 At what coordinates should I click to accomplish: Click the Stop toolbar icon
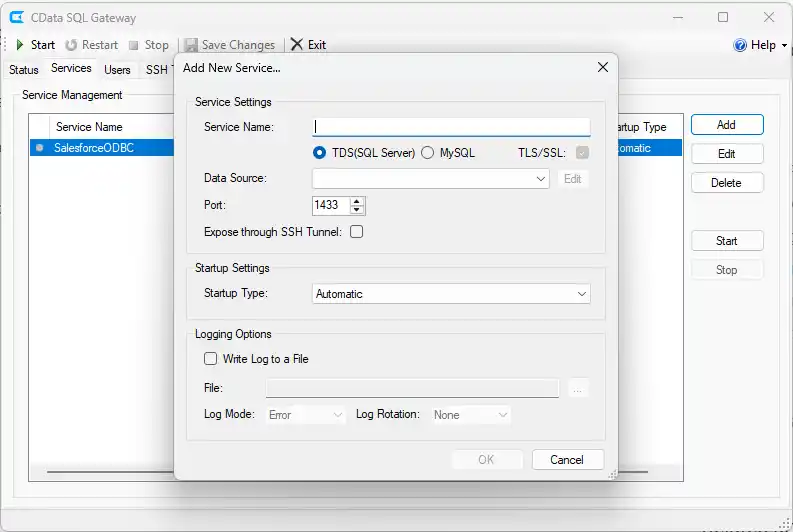[x=133, y=45]
